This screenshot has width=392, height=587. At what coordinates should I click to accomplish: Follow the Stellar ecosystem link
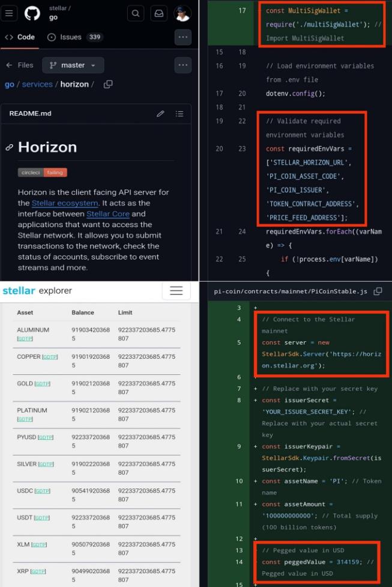[65, 203]
